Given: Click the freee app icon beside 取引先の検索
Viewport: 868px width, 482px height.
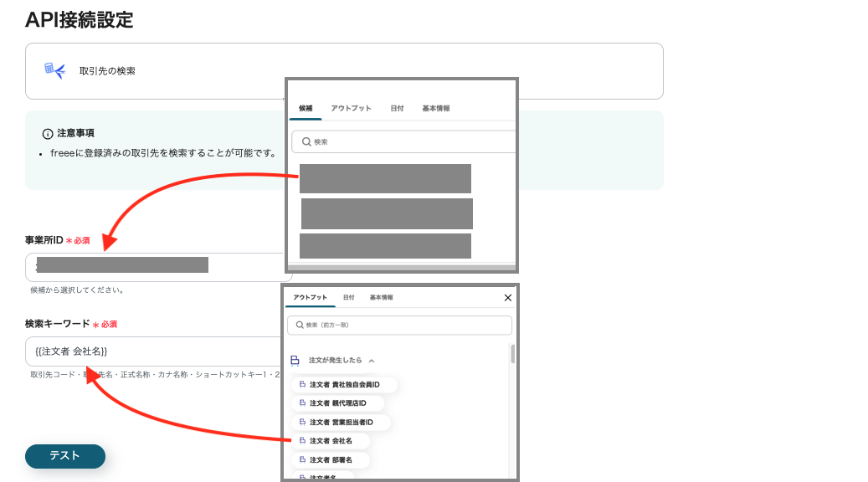Looking at the screenshot, I should pos(54,71).
